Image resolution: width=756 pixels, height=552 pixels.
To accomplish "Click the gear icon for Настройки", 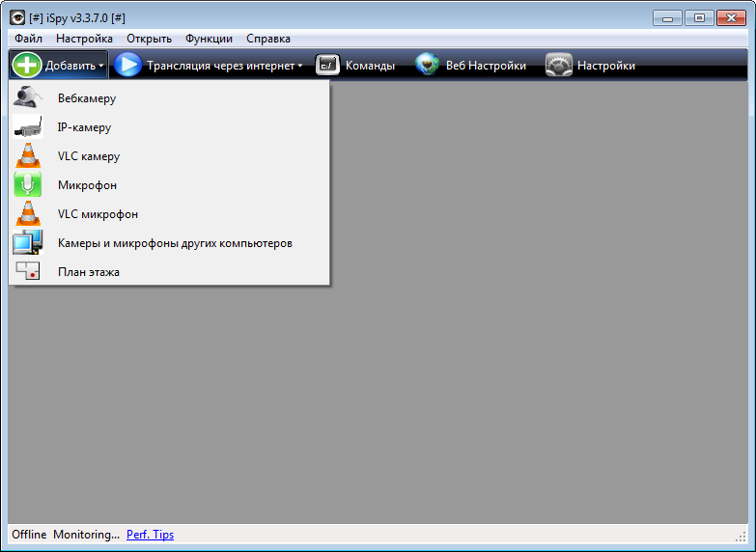I will [559, 65].
